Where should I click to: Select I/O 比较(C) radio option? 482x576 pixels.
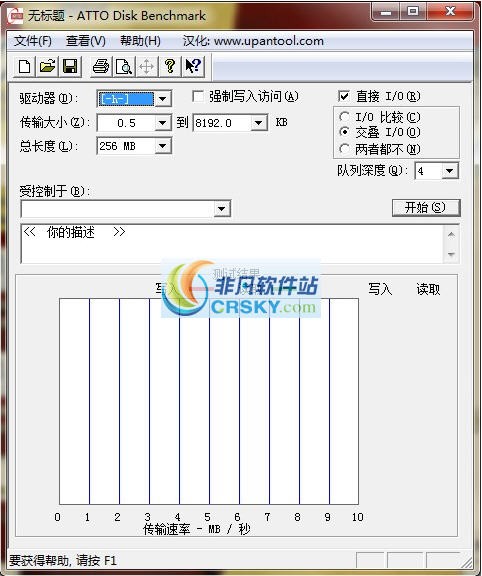[344, 117]
